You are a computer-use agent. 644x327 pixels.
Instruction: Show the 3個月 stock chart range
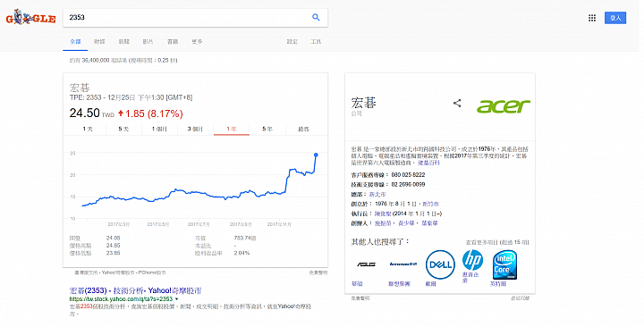coord(196,129)
